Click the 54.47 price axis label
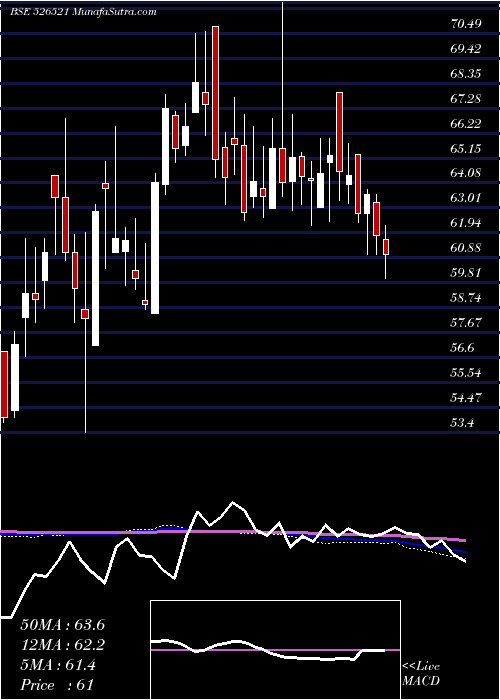This screenshot has height=700, width=500. (x=466, y=397)
